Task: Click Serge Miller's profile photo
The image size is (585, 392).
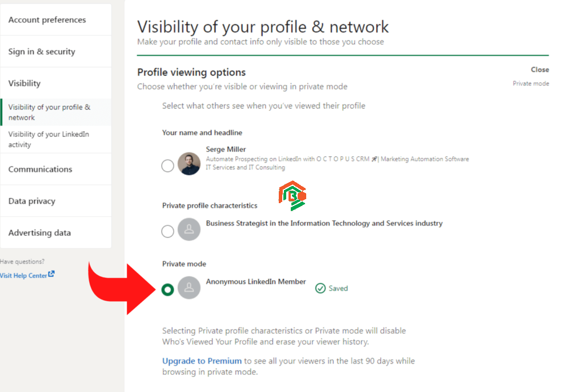Action: pyautogui.click(x=189, y=164)
